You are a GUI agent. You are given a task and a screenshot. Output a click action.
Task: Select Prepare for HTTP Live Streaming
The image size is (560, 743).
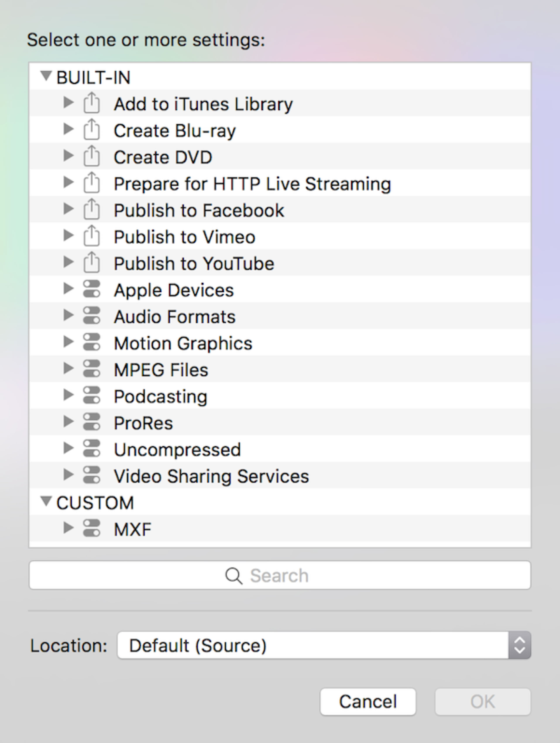coord(252,184)
